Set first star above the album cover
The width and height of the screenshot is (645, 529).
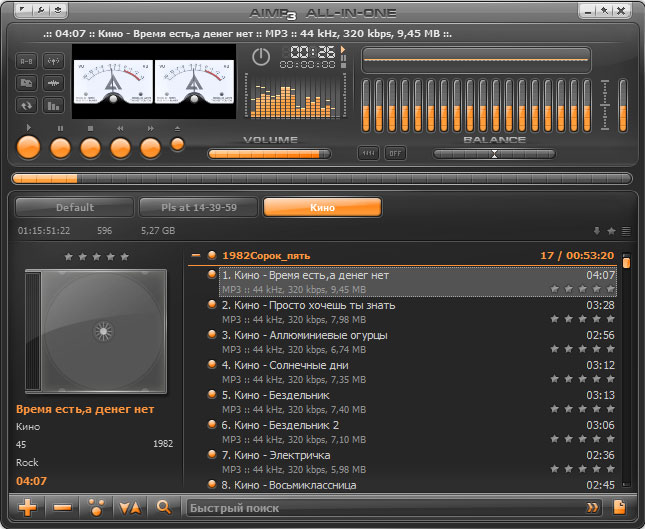pyautogui.click(x=69, y=257)
